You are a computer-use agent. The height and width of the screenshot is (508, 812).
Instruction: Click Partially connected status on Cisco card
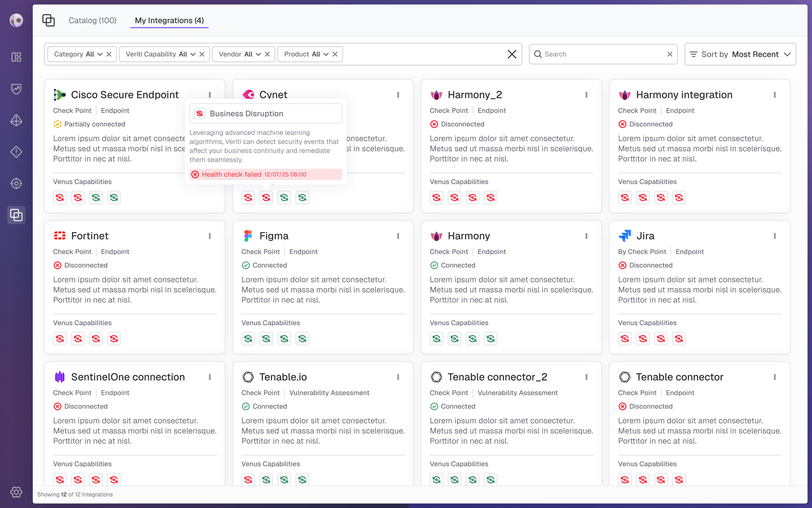tap(89, 124)
